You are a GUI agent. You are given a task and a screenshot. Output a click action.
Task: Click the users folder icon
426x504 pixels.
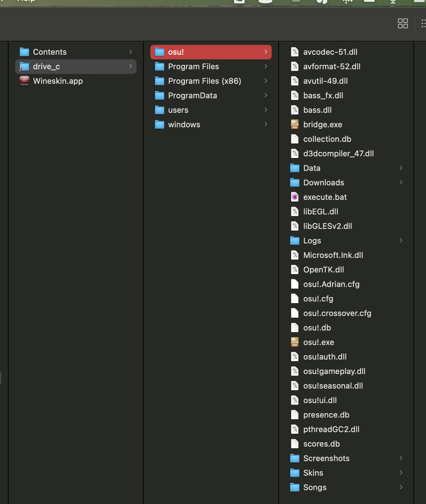click(x=160, y=110)
